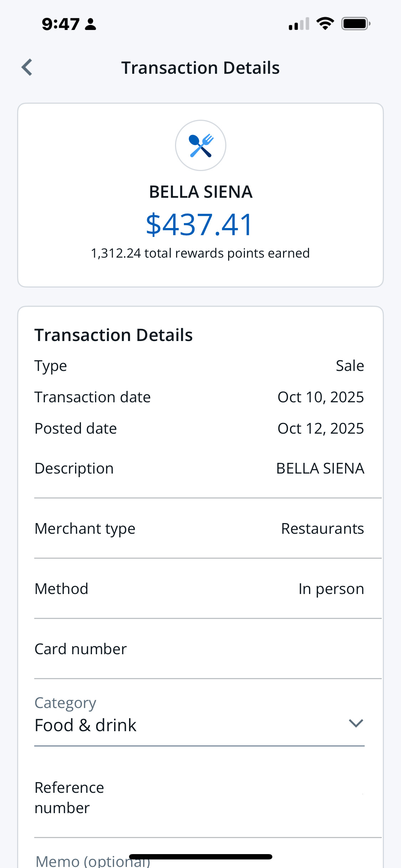Screen dimensions: 401x868
Task: Tap the back arrow in header
Action: [x=27, y=67]
